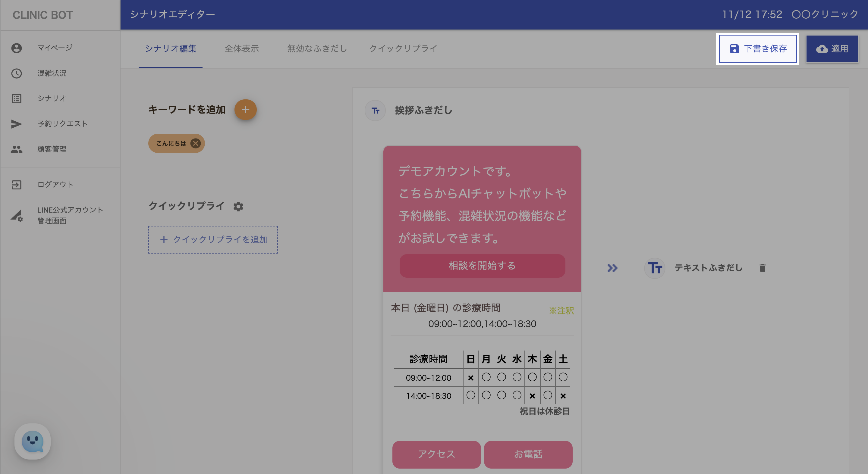
Task: Select the クイックリプライ tab
Action: [x=403, y=48]
